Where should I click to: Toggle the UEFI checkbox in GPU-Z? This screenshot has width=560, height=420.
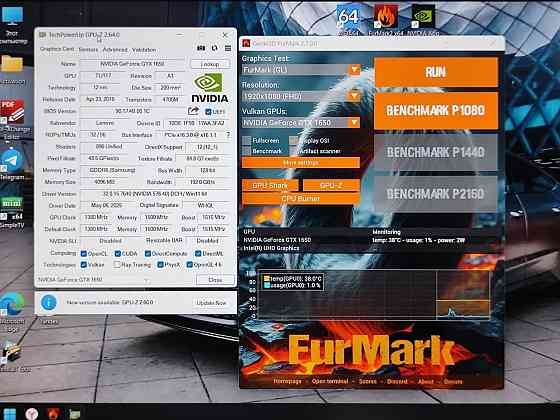point(208,112)
